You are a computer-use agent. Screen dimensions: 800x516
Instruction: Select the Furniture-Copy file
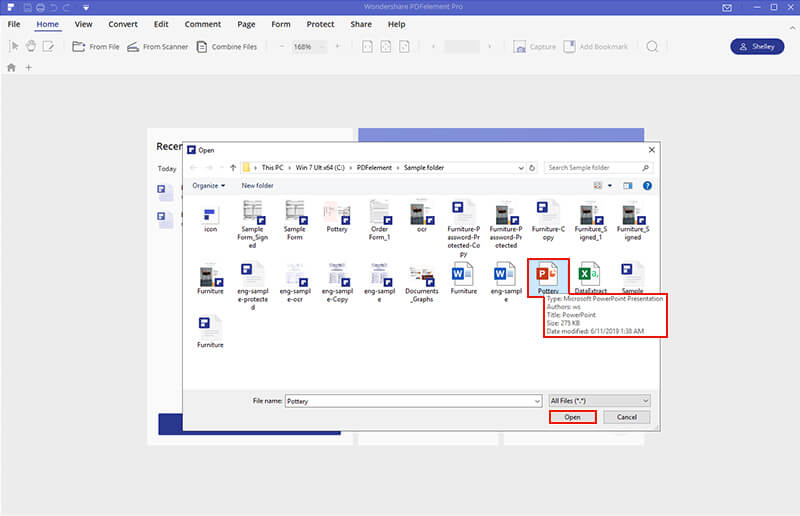click(x=548, y=220)
